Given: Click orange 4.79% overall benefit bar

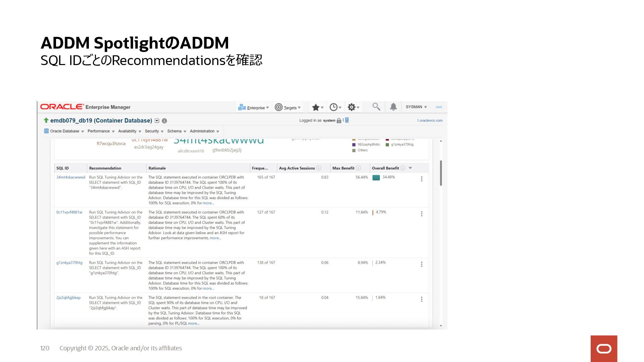Looking at the screenshot, I should (373, 213).
